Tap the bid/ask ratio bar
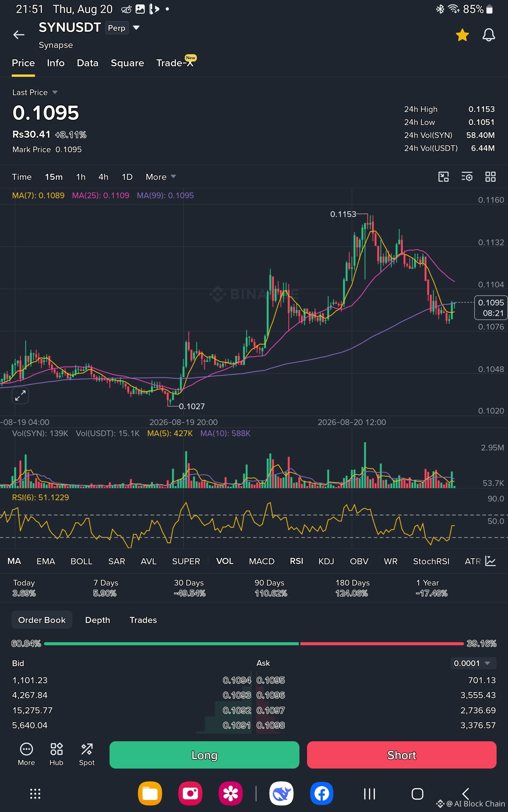 (x=254, y=644)
